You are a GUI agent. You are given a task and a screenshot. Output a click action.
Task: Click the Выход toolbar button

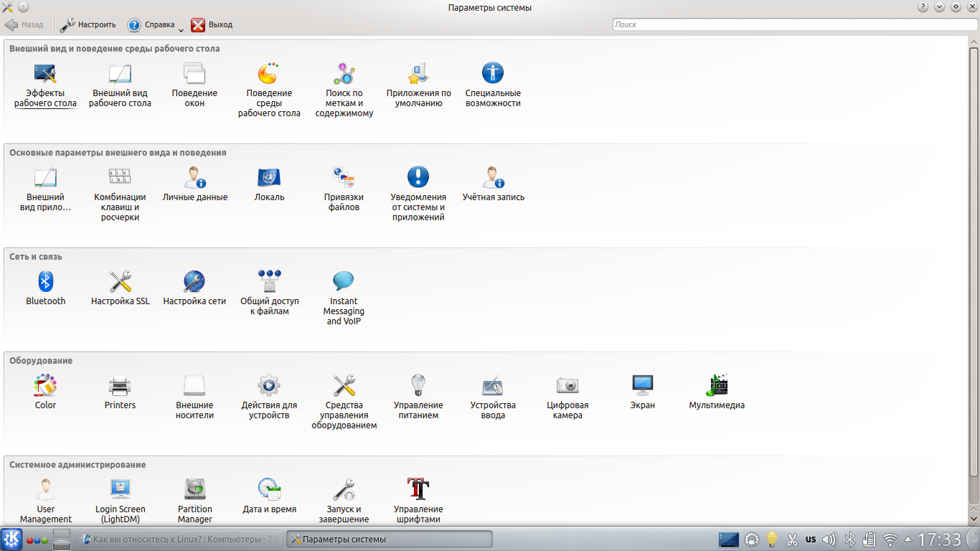(212, 24)
